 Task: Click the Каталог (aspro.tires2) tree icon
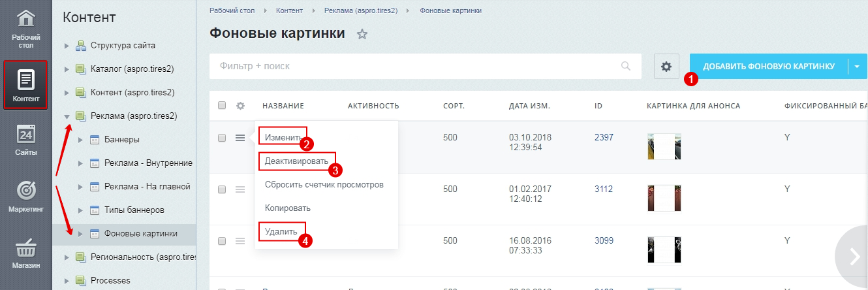point(81,69)
